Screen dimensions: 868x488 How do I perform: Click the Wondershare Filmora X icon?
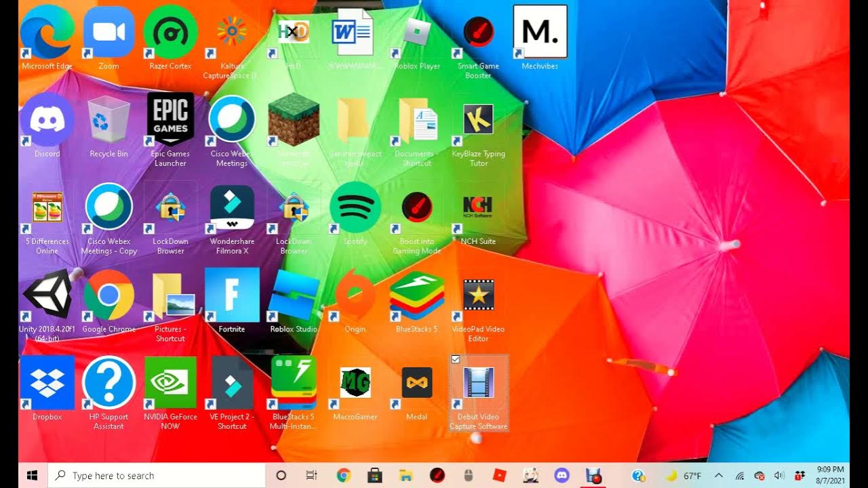[232, 208]
